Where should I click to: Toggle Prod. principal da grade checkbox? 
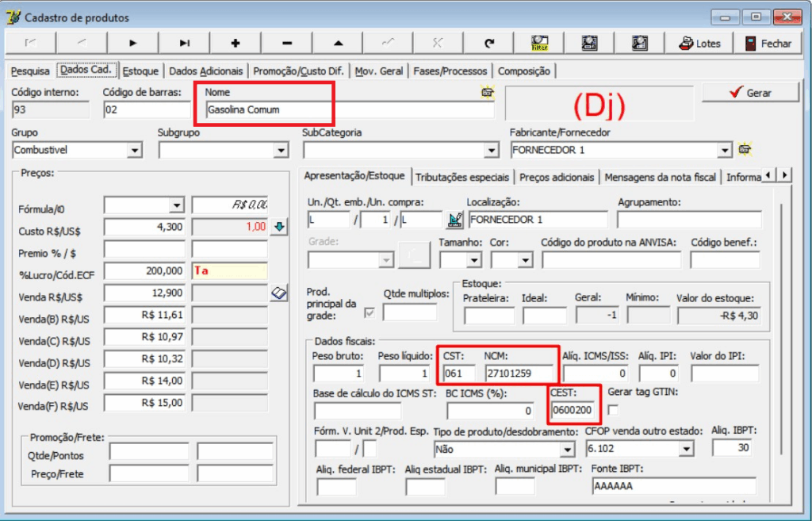tap(368, 311)
